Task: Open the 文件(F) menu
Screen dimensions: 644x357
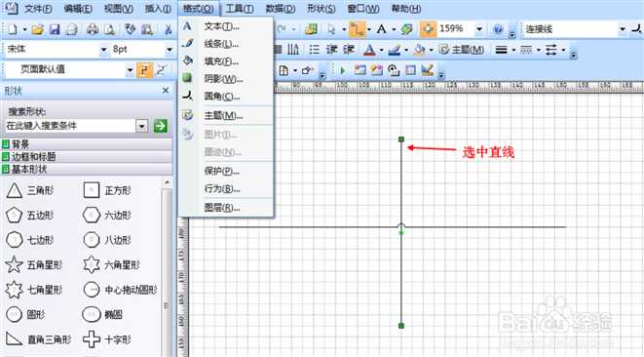Action: [38, 8]
